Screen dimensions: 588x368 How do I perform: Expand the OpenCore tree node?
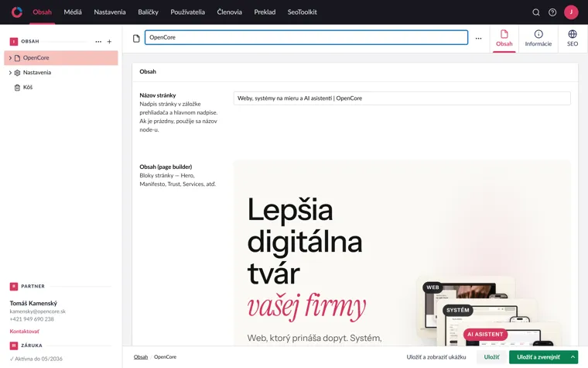pyautogui.click(x=10, y=58)
